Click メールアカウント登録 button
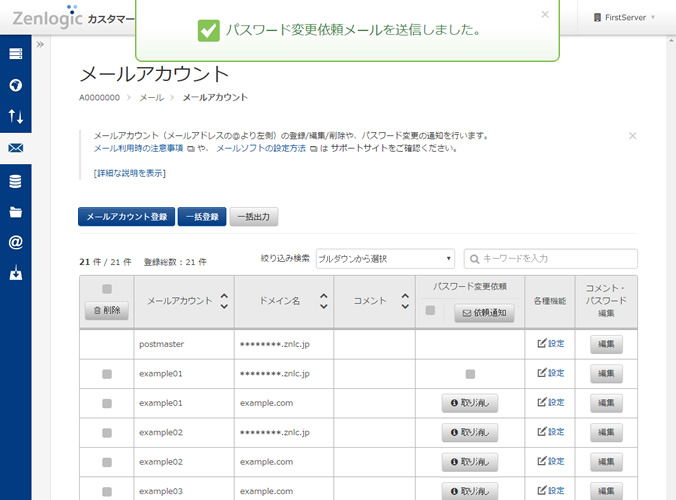Viewport: 676px width, 500px height. [126, 217]
